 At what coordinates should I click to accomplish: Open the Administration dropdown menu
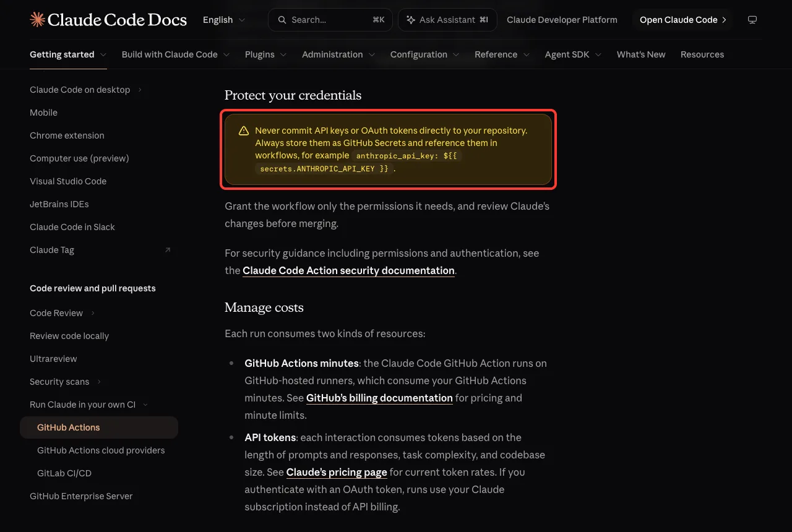[x=338, y=54]
